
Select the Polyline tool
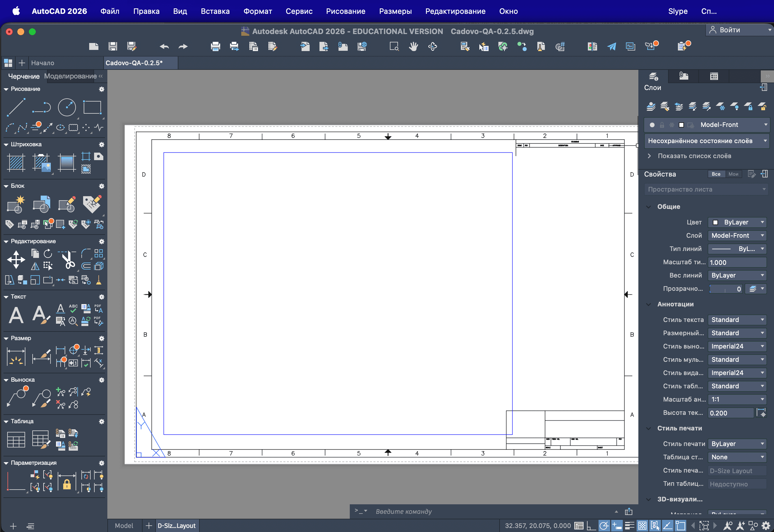click(41, 107)
